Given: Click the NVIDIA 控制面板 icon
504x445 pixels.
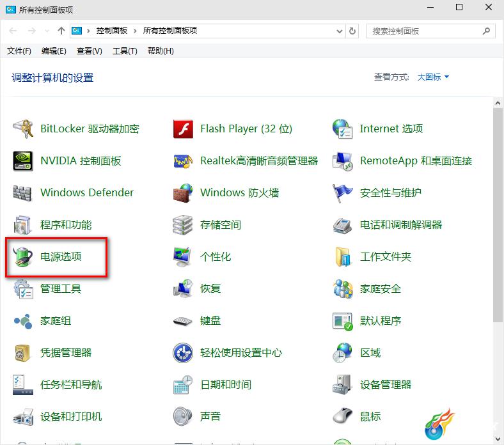Looking at the screenshot, I should point(23,161).
